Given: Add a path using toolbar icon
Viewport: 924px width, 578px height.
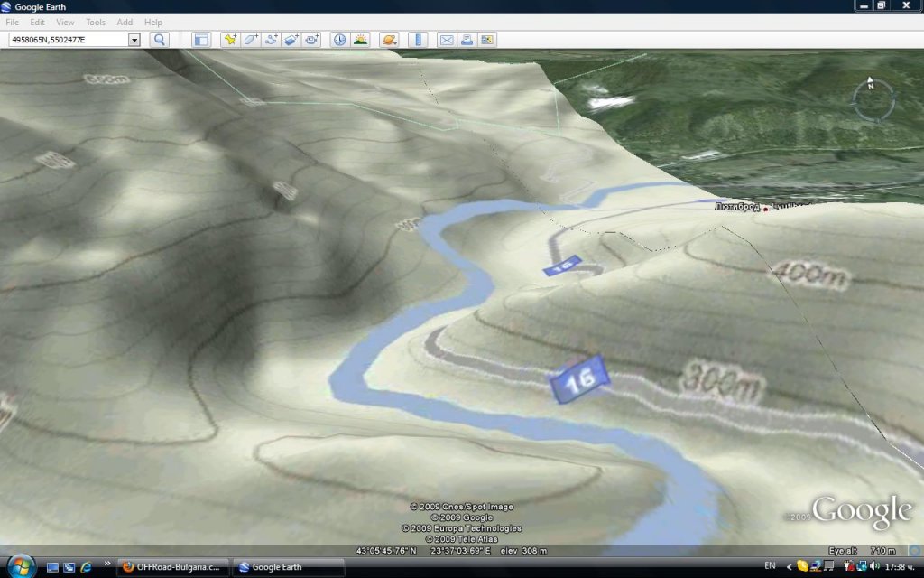Looking at the screenshot, I should click(x=271, y=40).
